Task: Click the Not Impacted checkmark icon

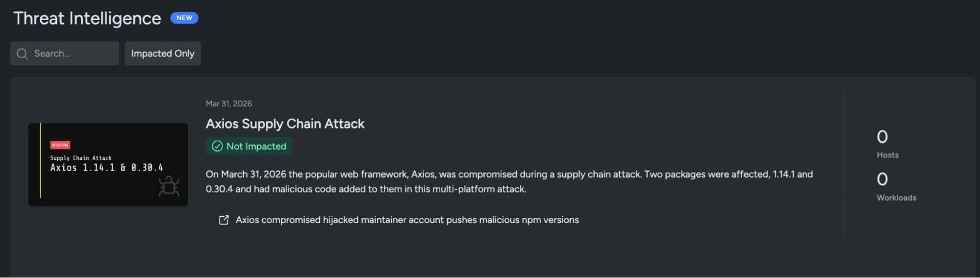Action: [217, 146]
